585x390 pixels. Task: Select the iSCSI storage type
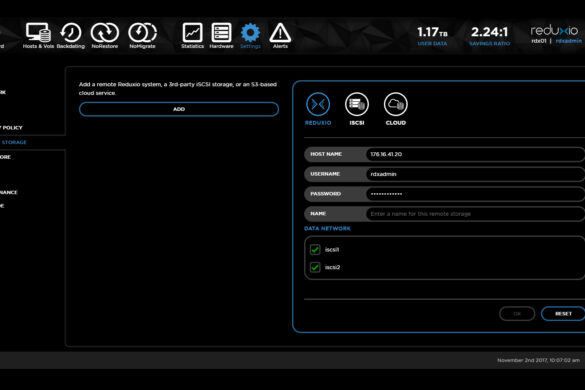[357, 109]
